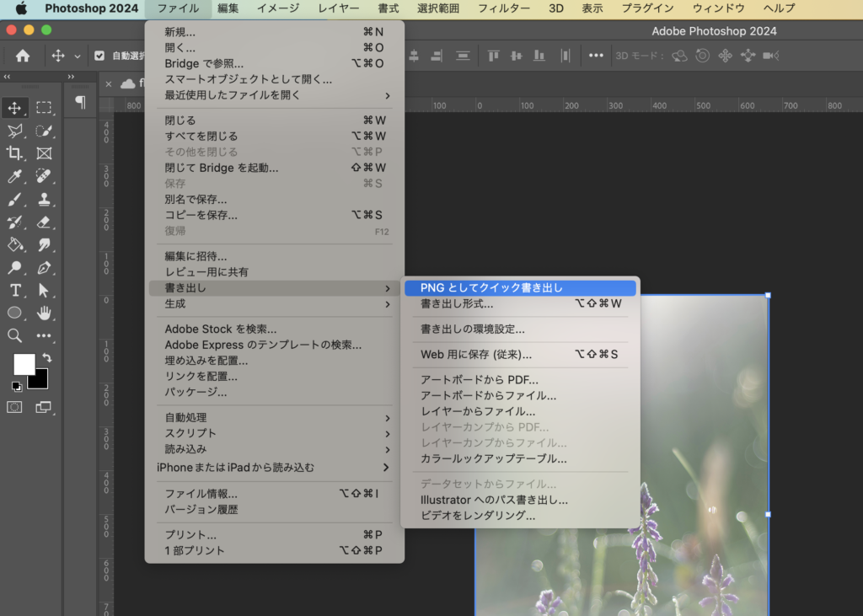Select the Eyedropper tool
863x616 pixels.
14,176
